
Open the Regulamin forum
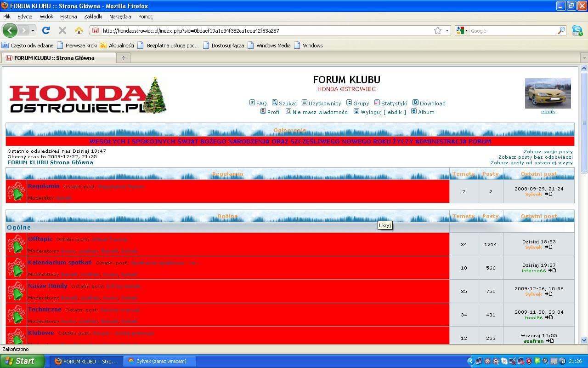44,186
